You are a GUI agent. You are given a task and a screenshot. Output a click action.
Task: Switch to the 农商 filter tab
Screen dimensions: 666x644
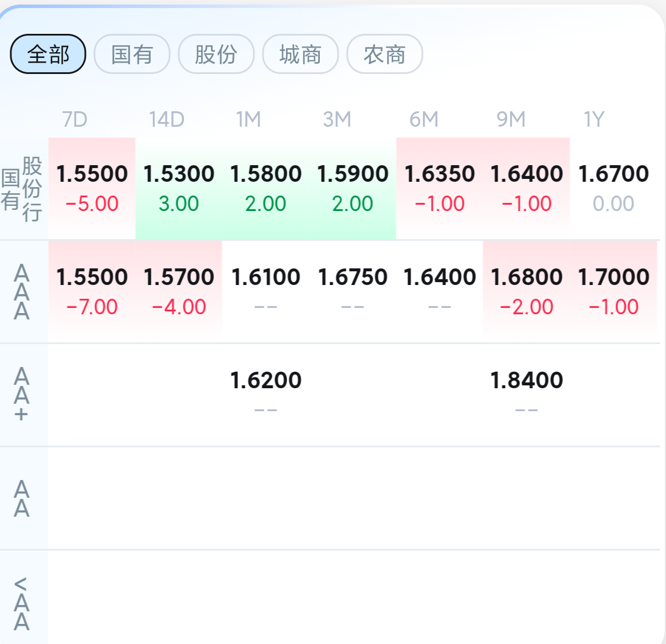tap(385, 54)
